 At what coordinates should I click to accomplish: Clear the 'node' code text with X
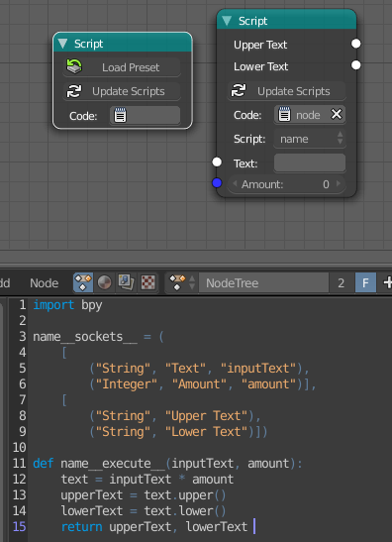tap(337, 114)
